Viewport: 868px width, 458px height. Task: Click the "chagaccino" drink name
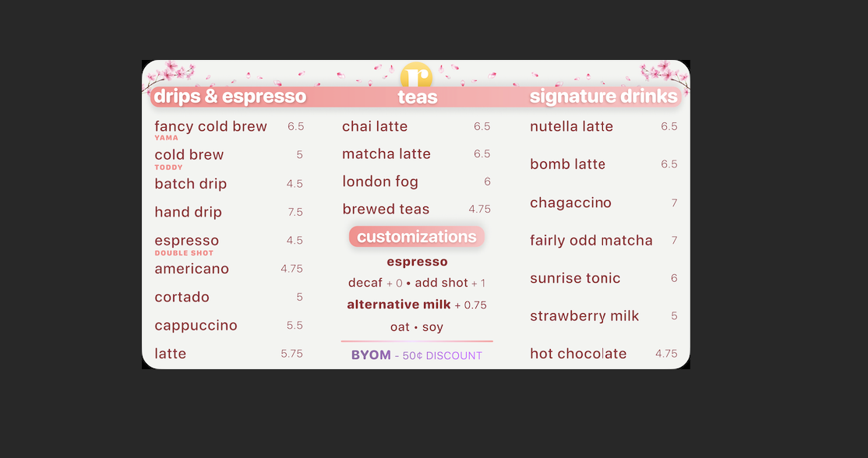click(570, 203)
